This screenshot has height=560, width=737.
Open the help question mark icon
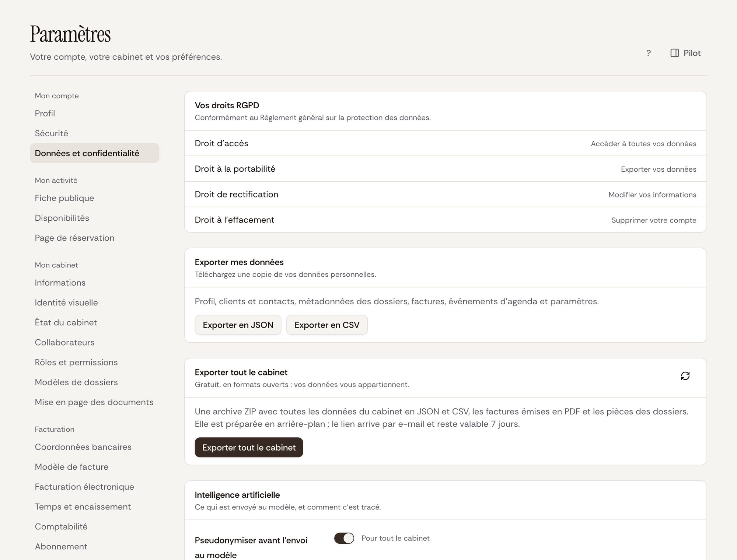649,53
